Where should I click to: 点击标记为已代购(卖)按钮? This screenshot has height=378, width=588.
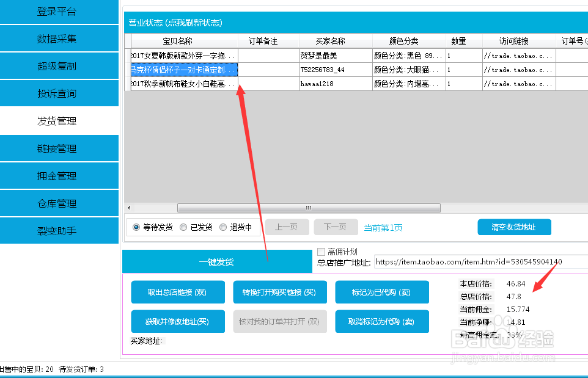[x=381, y=292]
